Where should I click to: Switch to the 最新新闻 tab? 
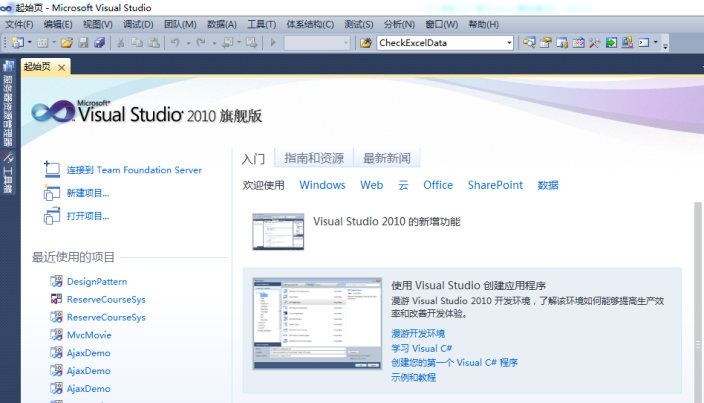click(387, 158)
